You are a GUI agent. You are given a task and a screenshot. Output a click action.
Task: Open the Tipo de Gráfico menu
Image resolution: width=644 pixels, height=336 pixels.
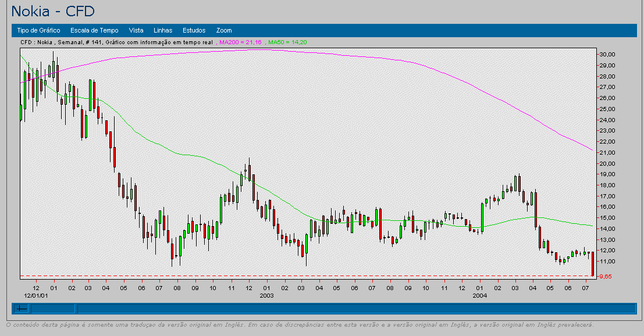(x=38, y=30)
